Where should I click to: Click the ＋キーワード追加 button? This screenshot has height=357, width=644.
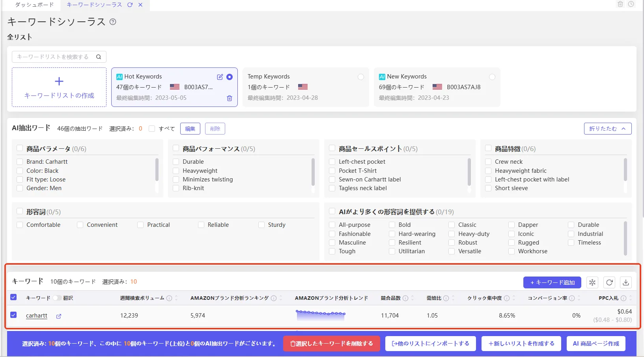point(552,282)
